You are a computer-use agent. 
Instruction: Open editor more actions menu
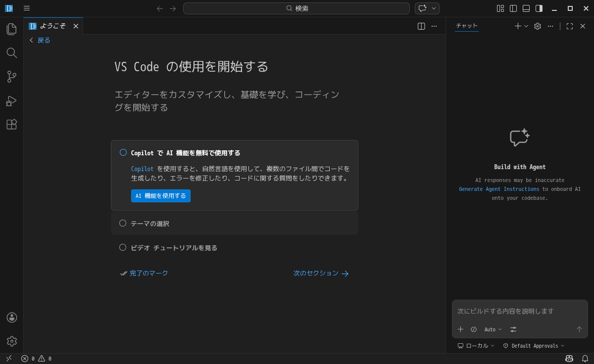(x=434, y=26)
